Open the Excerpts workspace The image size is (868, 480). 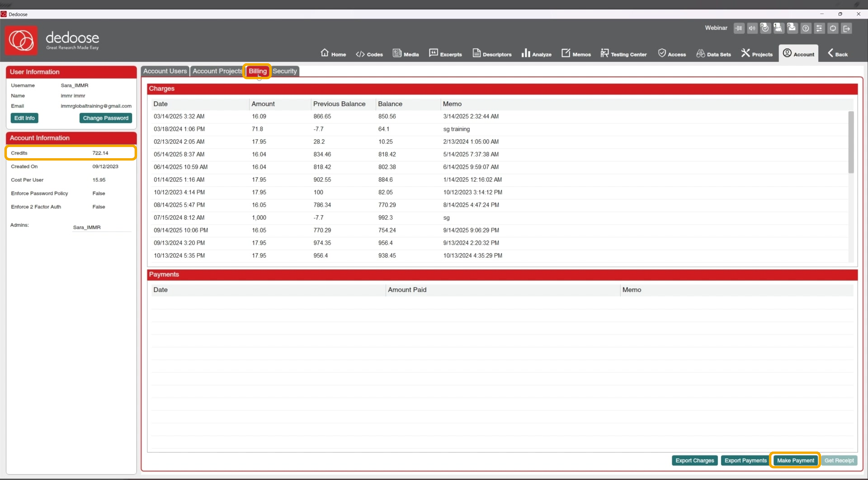pos(445,53)
